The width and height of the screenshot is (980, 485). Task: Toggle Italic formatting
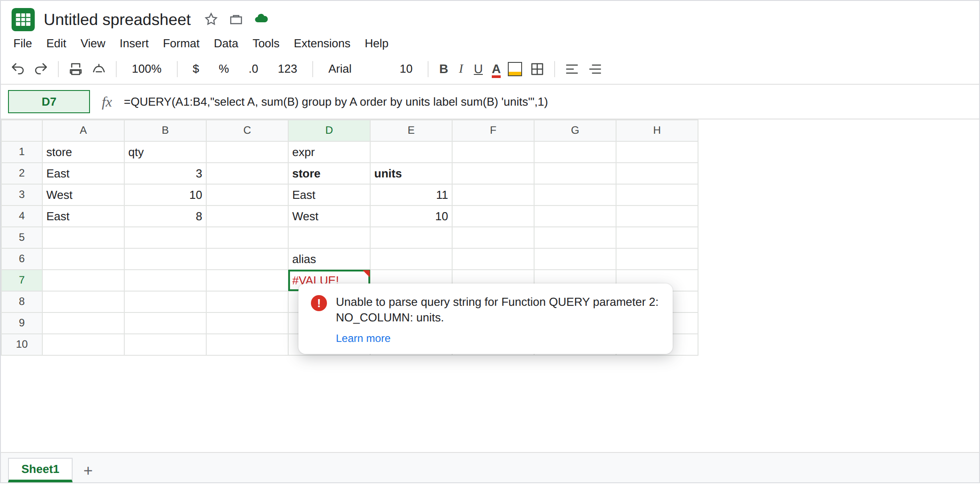[461, 69]
